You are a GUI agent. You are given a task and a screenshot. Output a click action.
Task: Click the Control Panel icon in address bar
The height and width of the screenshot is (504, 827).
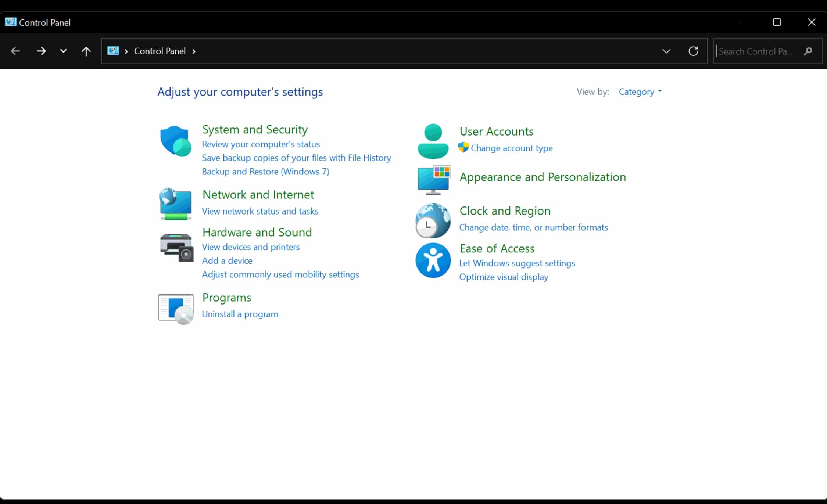click(x=113, y=51)
